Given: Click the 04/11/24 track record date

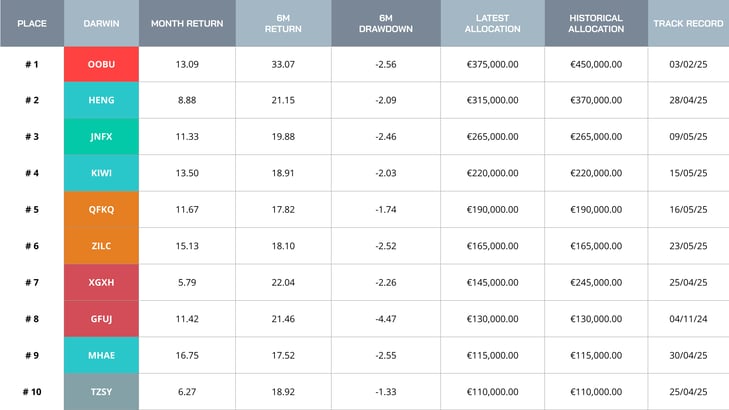Looking at the screenshot, I should 688,319.
